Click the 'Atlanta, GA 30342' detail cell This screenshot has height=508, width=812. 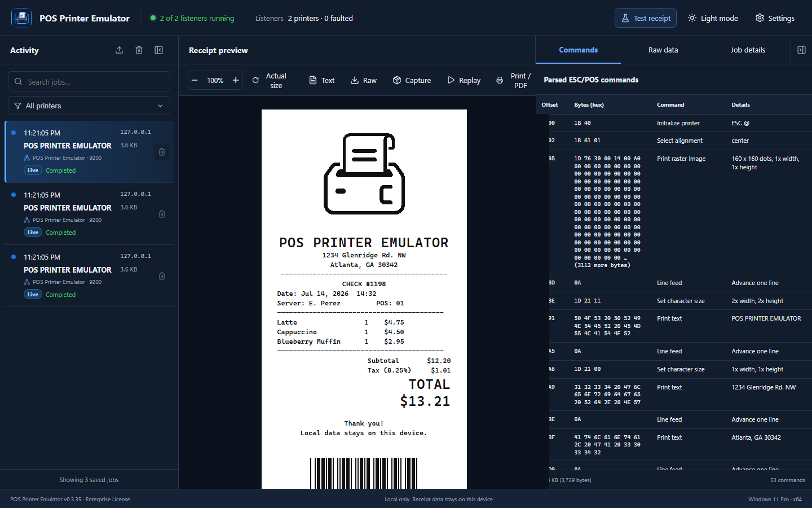point(756,437)
